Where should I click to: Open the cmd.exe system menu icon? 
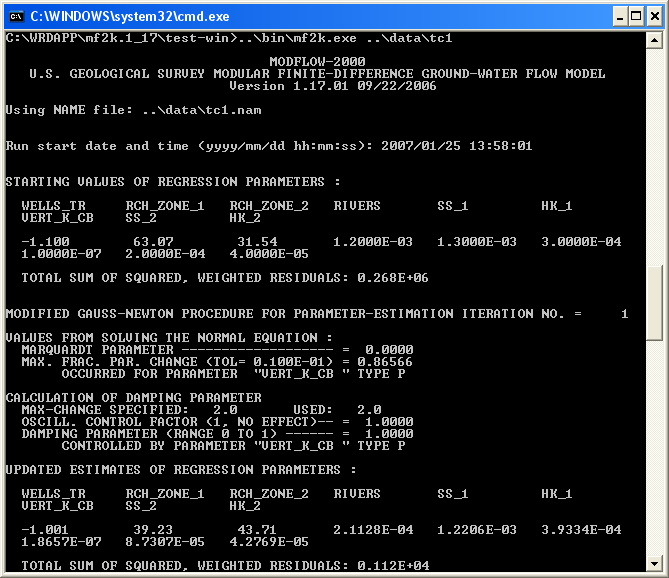tap(16, 16)
